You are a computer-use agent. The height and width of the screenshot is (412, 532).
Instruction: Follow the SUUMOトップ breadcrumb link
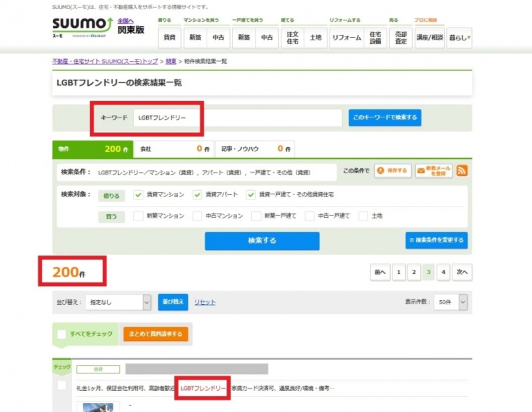105,61
